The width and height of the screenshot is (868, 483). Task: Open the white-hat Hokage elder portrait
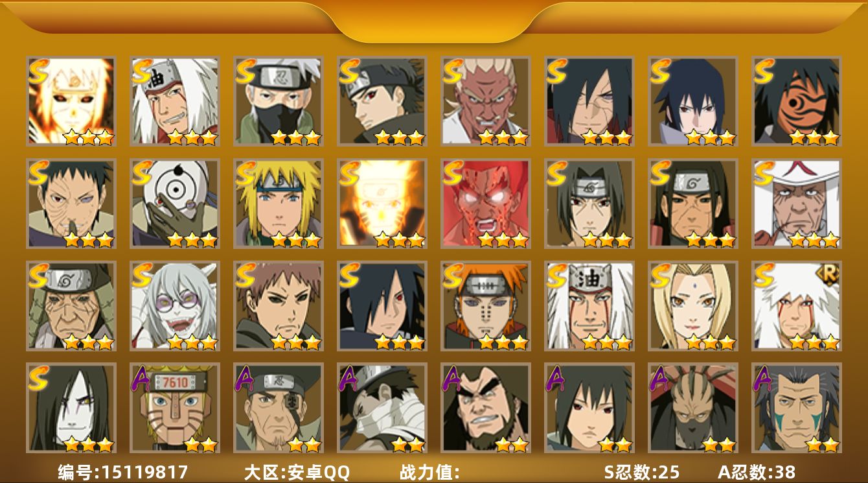[797, 203]
